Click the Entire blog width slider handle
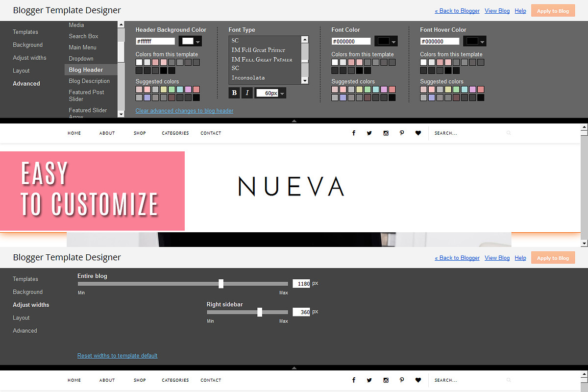Image resolution: width=588 pixels, height=392 pixels. point(221,284)
